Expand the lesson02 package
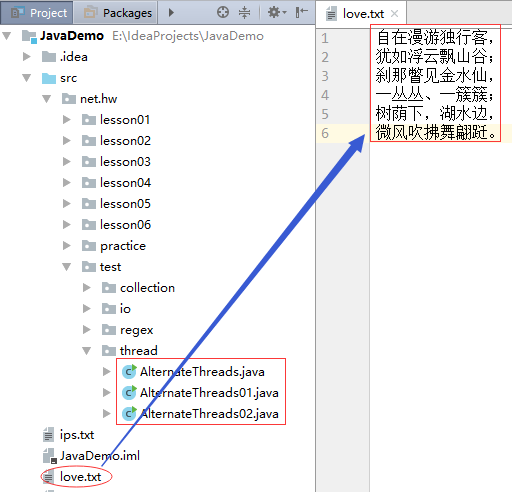The width and height of the screenshot is (512, 492). point(67,141)
